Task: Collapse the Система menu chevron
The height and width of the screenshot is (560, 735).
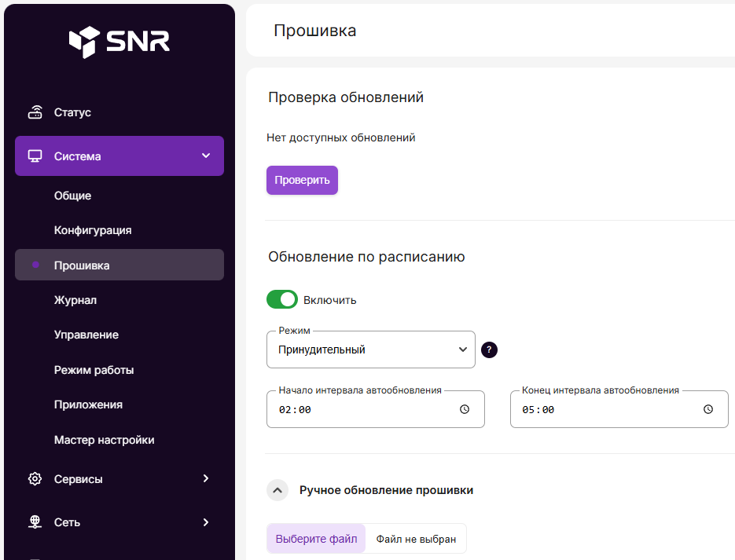Action: pos(206,156)
